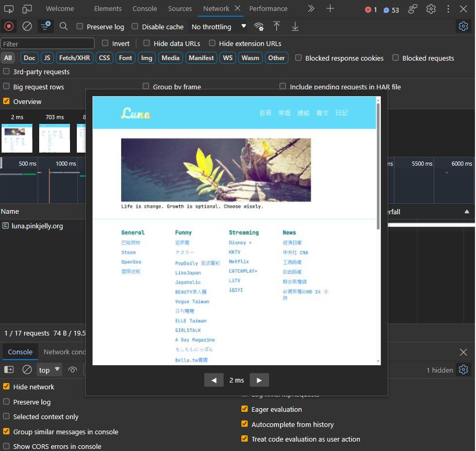Enable the Preserve log checkbox in Network
This screenshot has height=451, width=476.
[80, 27]
